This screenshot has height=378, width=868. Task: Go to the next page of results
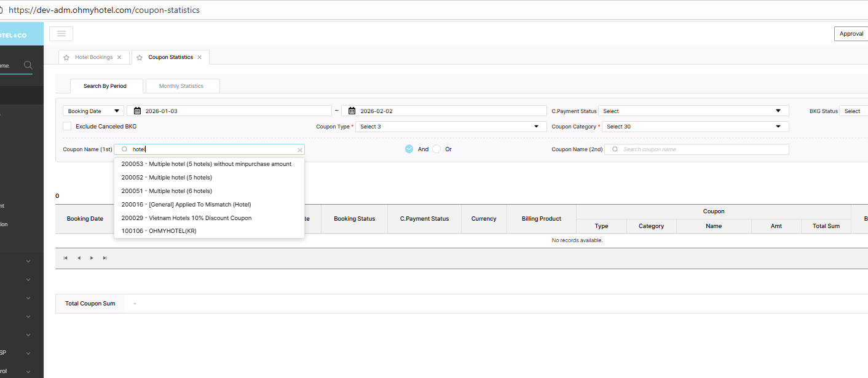(92, 258)
